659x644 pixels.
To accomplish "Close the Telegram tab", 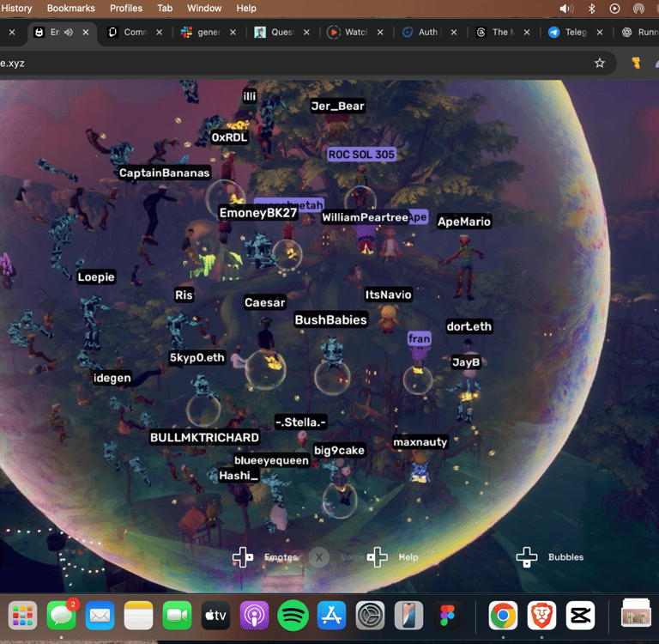I will point(600,32).
